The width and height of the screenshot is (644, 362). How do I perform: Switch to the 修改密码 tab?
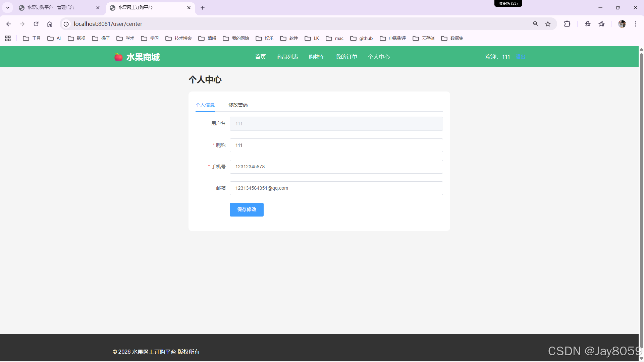pyautogui.click(x=238, y=105)
